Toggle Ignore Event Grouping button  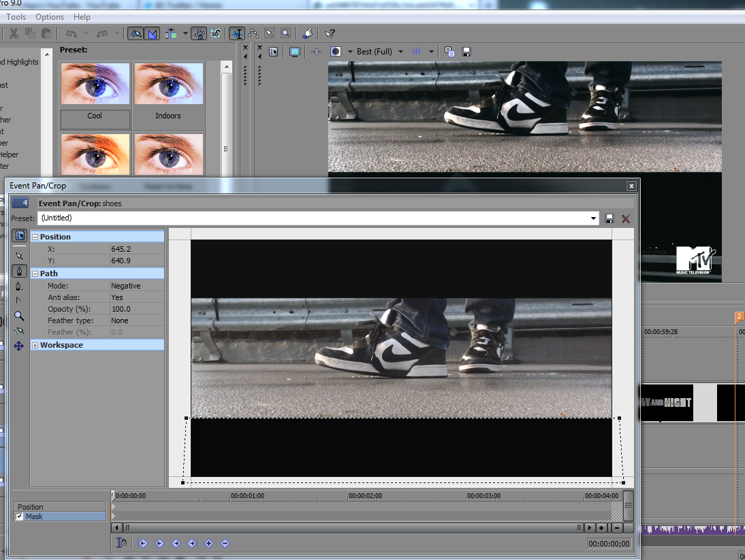[216, 34]
